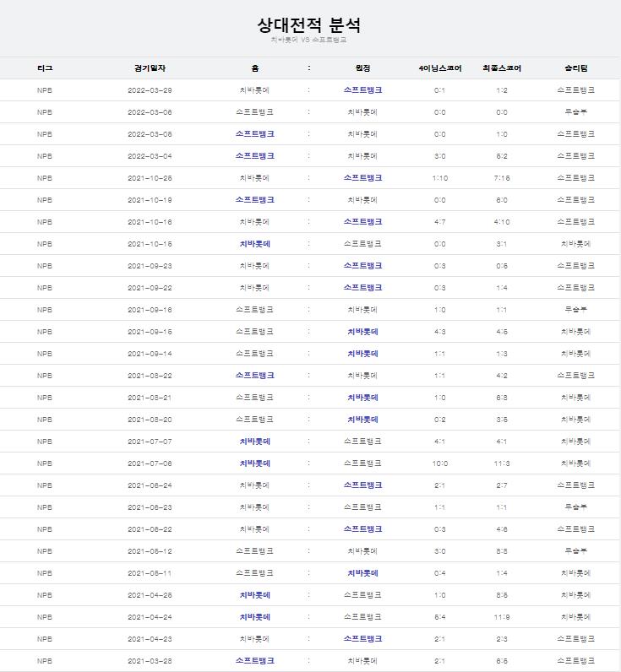Open home team 치바롯데 in 2021-04-24 row
Image resolution: width=621 pixels, height=672 pixels.
pos(255,617)
